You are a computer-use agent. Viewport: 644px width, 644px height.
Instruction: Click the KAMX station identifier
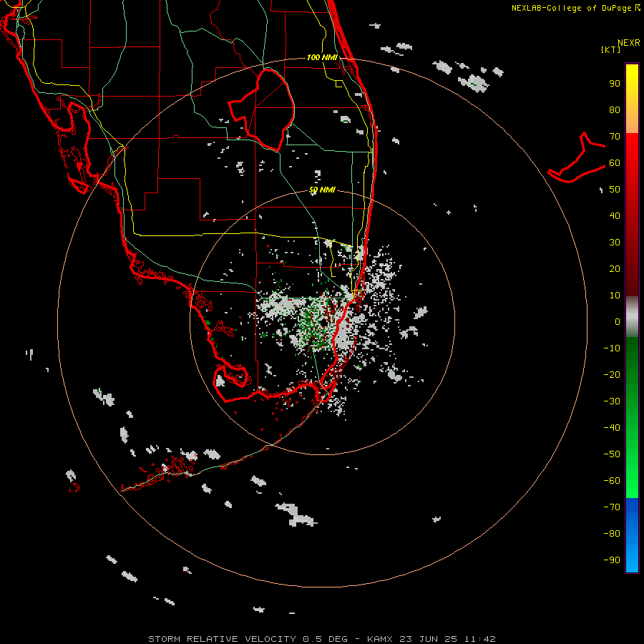pos(380,639)
